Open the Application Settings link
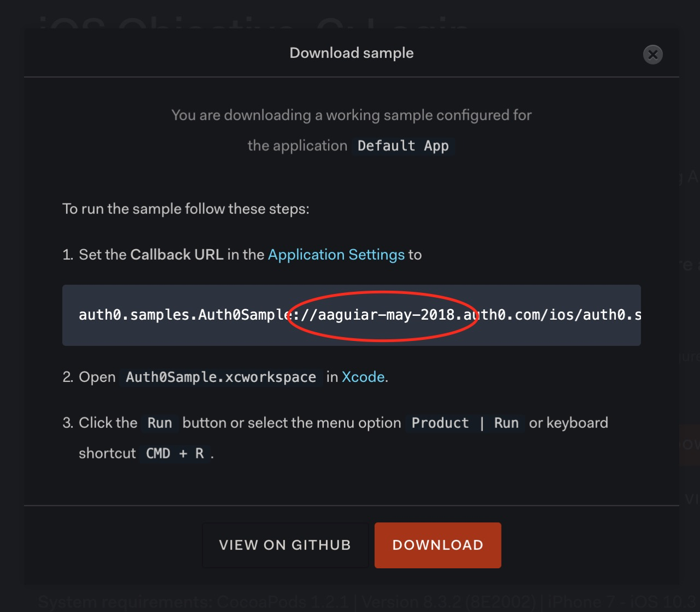The height and width of the screenshot is (612, 700). pyautogui.click(x=336, y=255)
